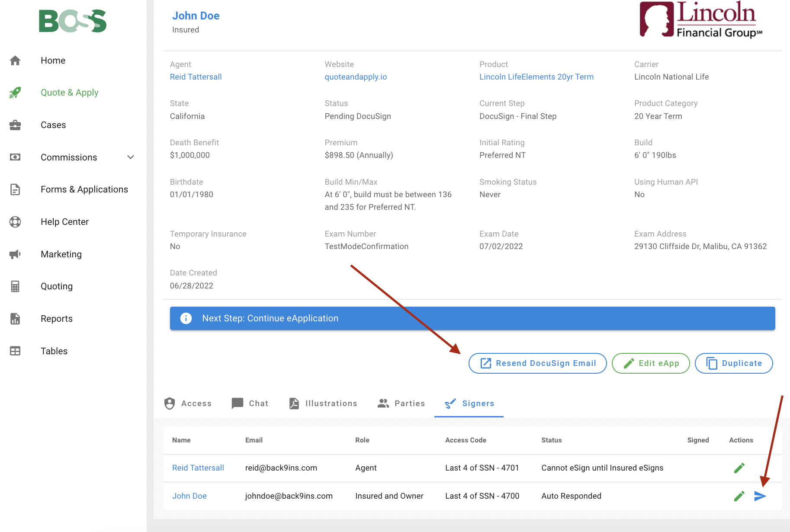Click the Quote & Apply rocket icon

click(x=15, y=93)
